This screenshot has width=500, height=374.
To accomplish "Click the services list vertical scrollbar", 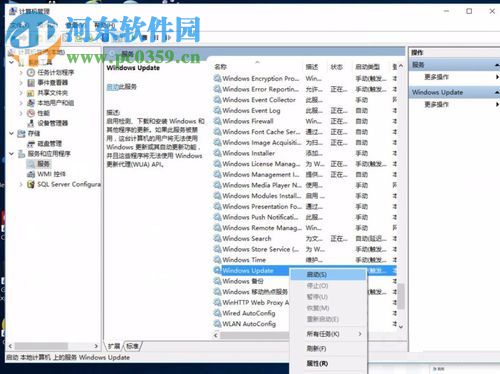I will pos(401,296).
